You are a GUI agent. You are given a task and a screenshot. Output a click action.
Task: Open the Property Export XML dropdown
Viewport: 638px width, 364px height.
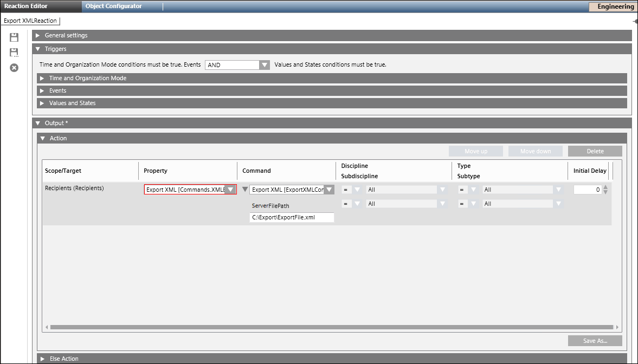pyautogui.click(x=230, y=190)
